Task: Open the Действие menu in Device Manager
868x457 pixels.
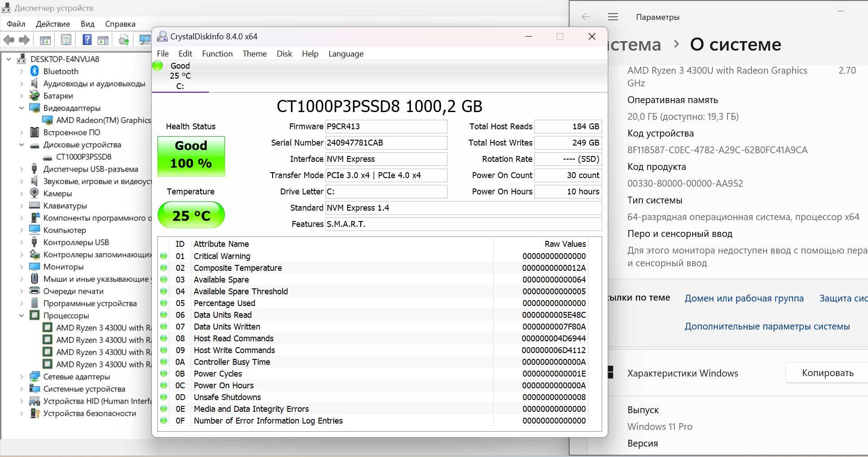Action: pos(53,24)
